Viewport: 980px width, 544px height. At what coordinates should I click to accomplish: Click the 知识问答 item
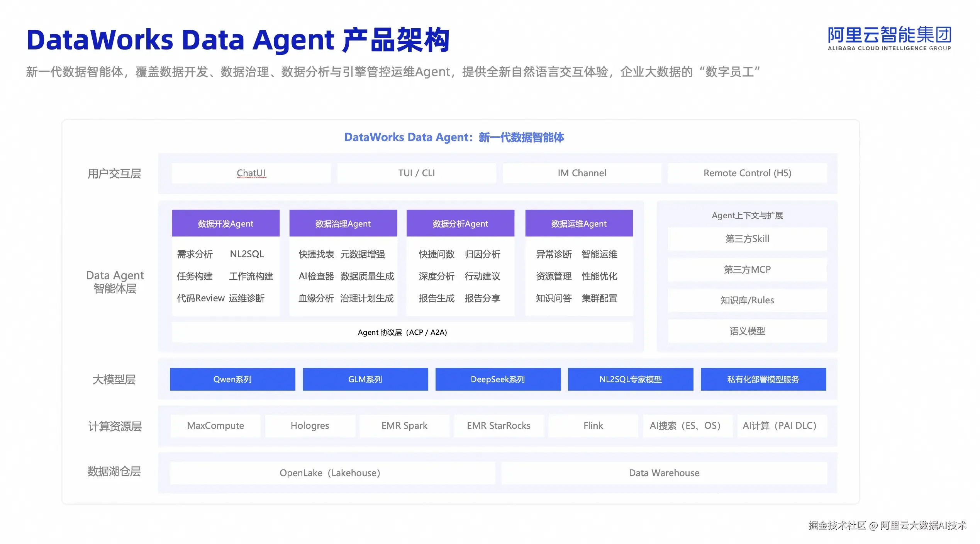[x=554, y=298]
